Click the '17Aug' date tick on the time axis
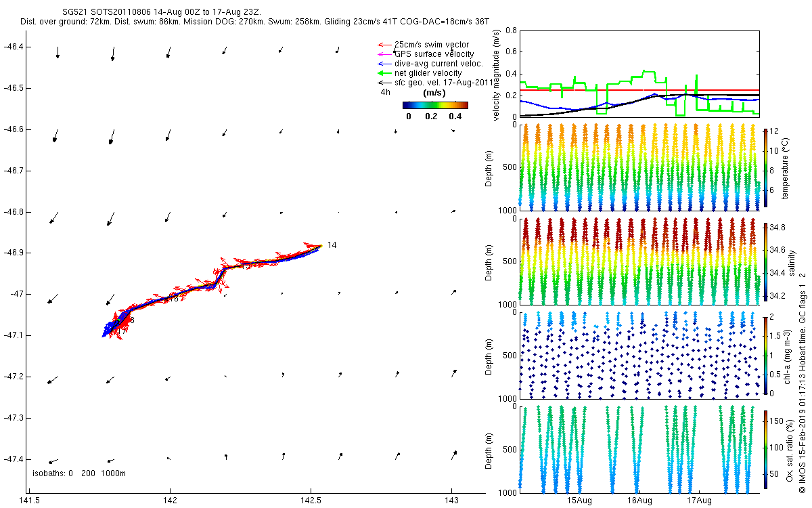This screenshot has height=508, width=812. tap(699, 501)
